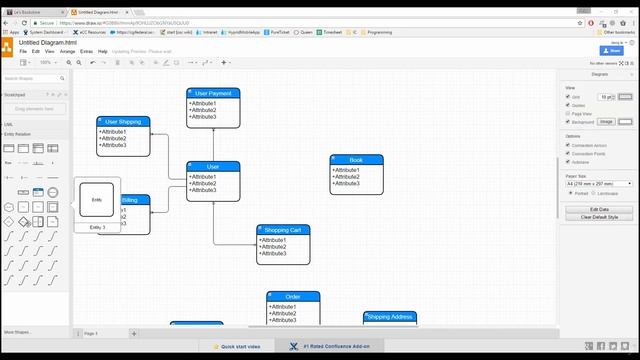Open the connection arrow style dropdown
640x360 pixels.
[192, 62]
